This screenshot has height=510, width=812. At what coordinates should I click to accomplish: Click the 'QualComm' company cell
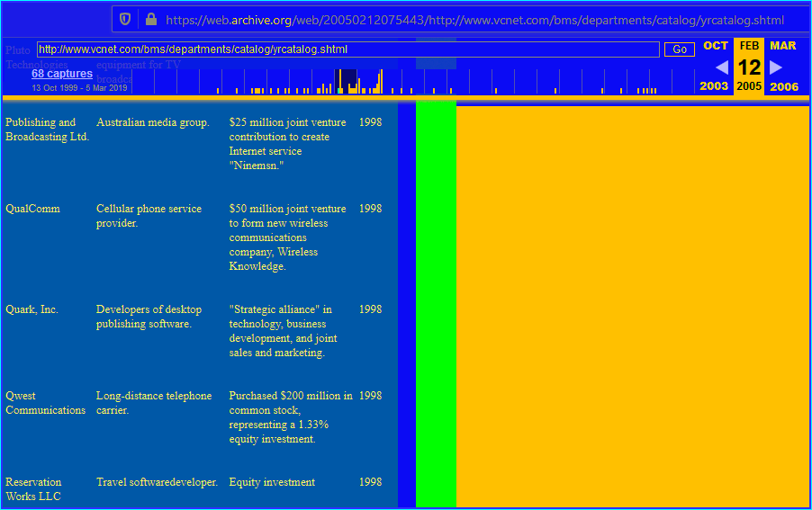[x=32, y=209]
